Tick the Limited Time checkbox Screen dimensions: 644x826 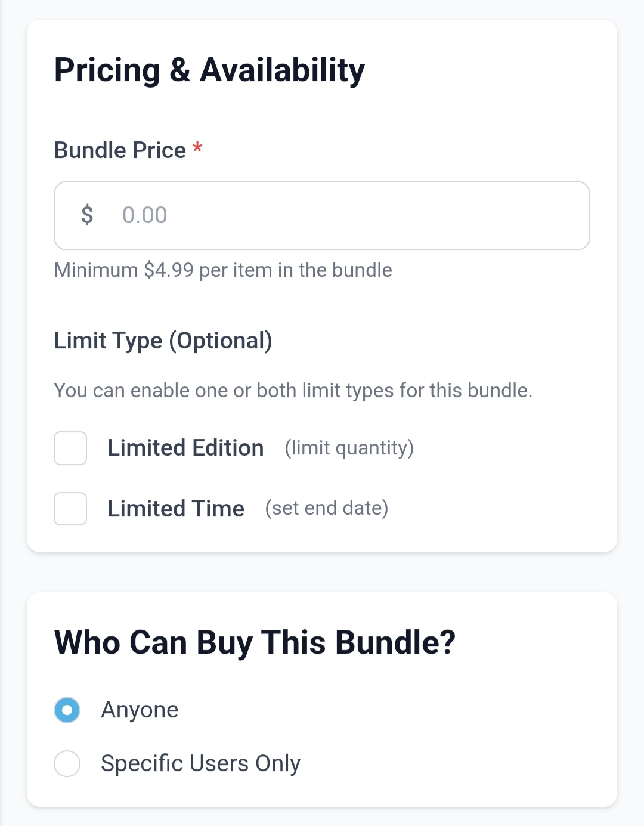pyautogui.click(x=70, y=509)
